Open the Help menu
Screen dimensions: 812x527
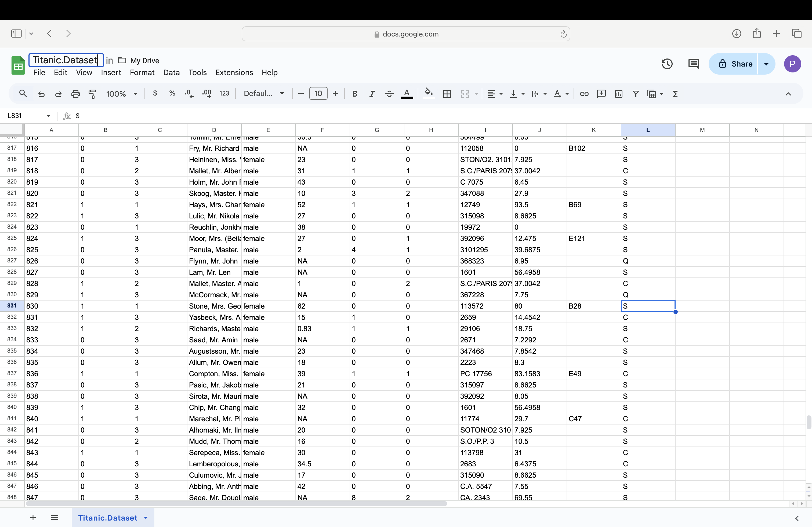click(270, 72)
